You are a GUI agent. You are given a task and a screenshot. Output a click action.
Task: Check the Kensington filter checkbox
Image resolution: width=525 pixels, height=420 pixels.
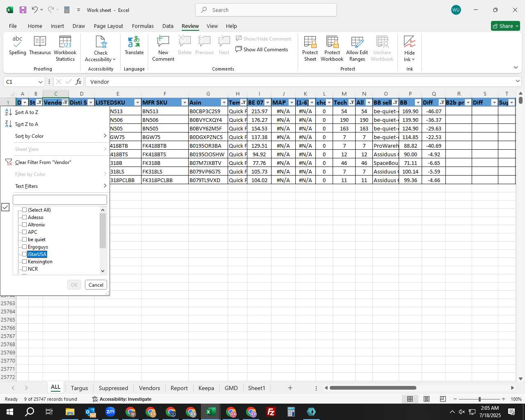(x=25, y=262)
